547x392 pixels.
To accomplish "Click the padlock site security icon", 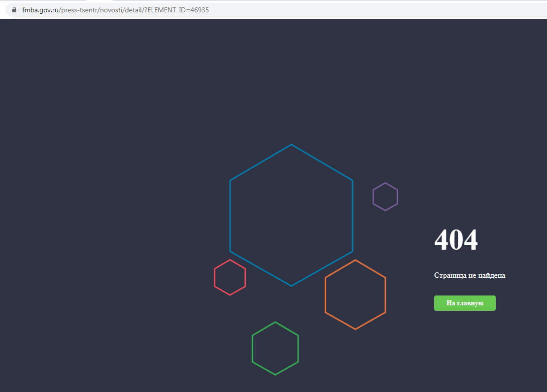I will click(14, 10).
